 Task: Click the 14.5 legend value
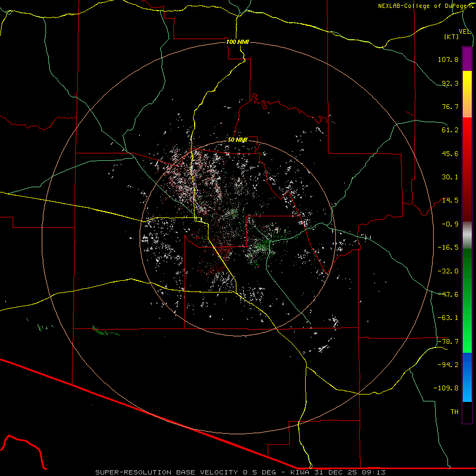click(x=450, y=200)
